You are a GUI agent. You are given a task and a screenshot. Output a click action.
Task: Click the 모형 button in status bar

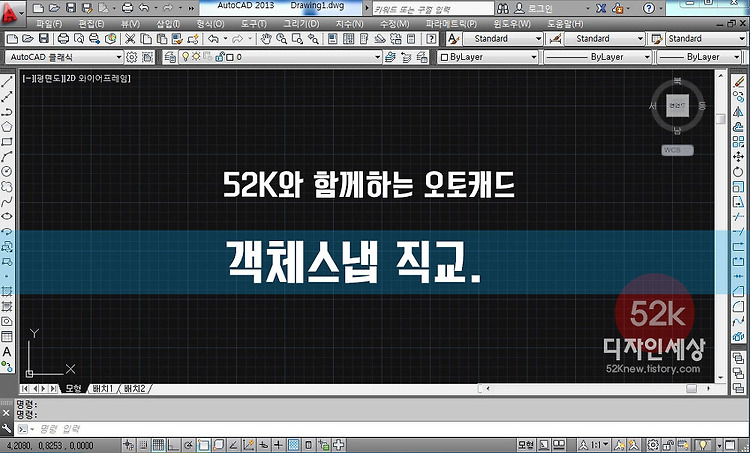[x=526, y=445]
